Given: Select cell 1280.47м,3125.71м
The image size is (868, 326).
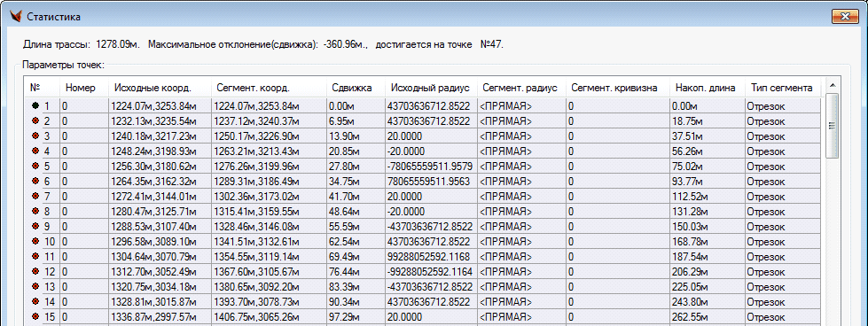Looking at the screenshot, I should [x=160, y=211].
